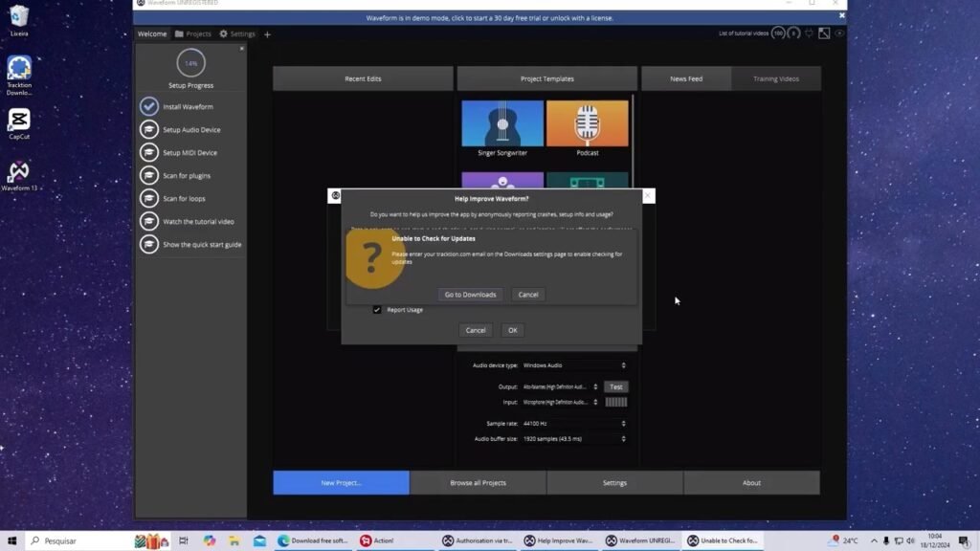980x551 pixels.
Task: Click the About button
Action: coord(751,483)
